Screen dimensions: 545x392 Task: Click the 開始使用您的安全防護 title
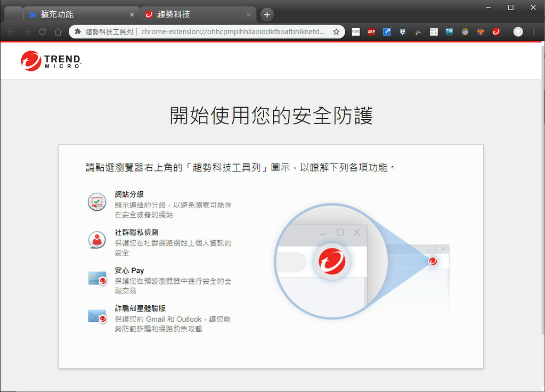271,116
